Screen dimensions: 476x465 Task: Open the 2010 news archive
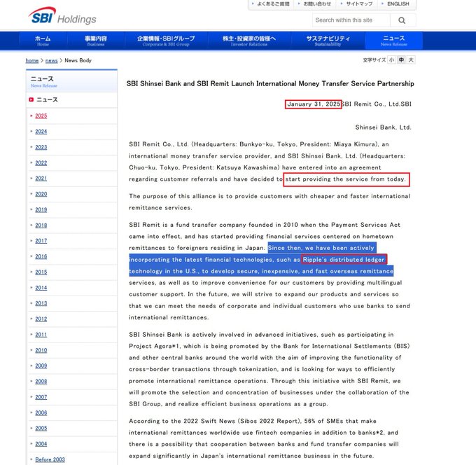click(41, 350)
